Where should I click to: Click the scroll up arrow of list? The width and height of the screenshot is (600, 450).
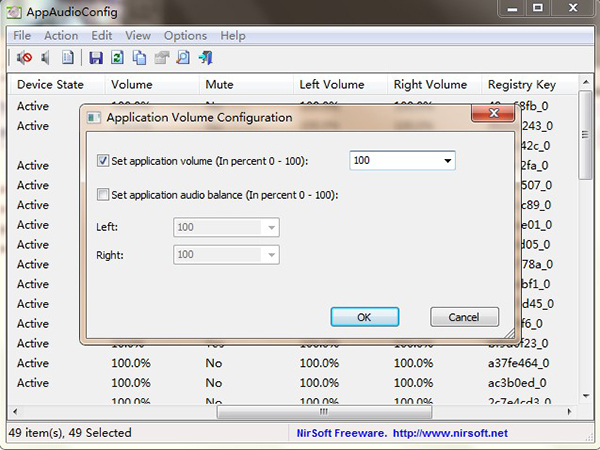pyautogui.click(x=585, y=82)
